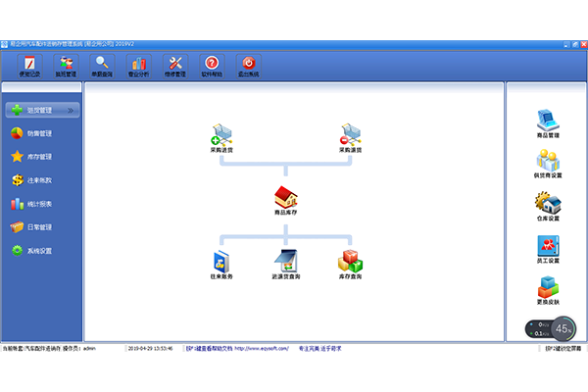Open employee settings (员工设置), the blue book icon
588x392 pixels.
[548, 250]
